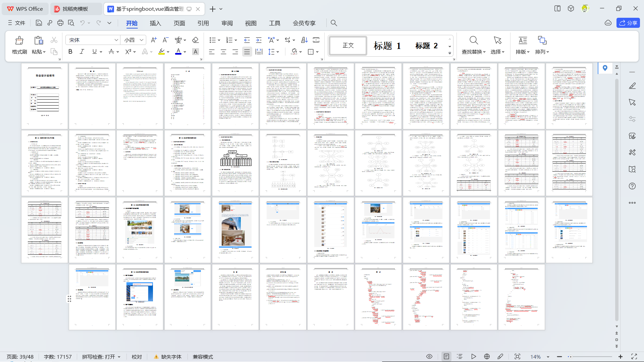Toggle eye protection mode in status bar
The image size is (644, 362).
pyautogui.click(x=429, y=357)
